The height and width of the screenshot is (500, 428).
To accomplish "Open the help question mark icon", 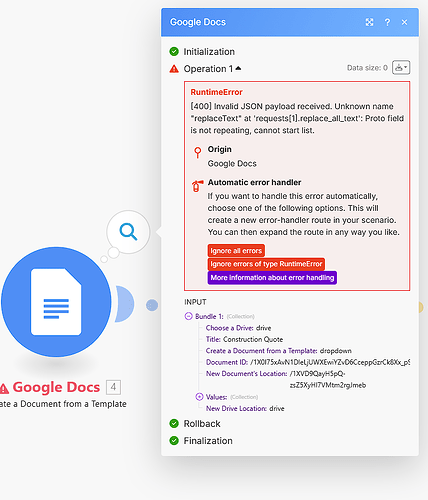I will tap(387, 22).
